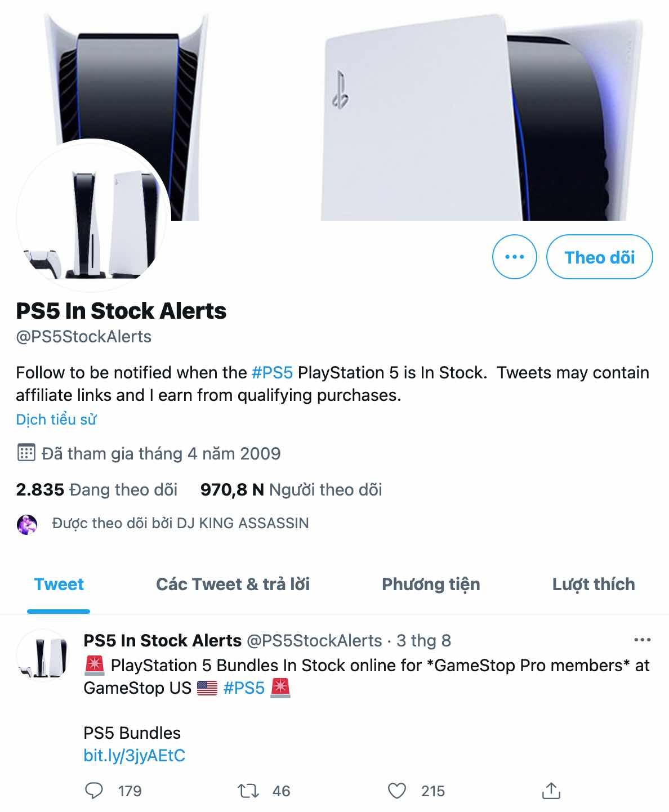
Task: Click the 2.835 Đang theo dõi link
Action: pos(96,489)
